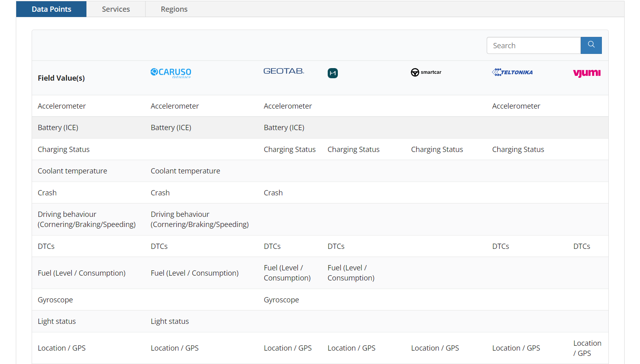Click the Smartcar logo
Viewport: 640px width, 364px height.
[426, 72]
